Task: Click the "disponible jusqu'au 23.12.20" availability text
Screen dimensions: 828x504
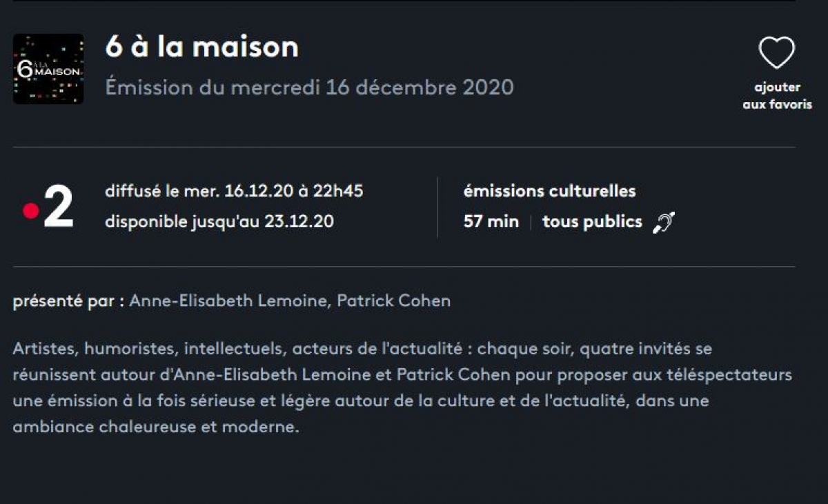Action: [x=219, y=222]
